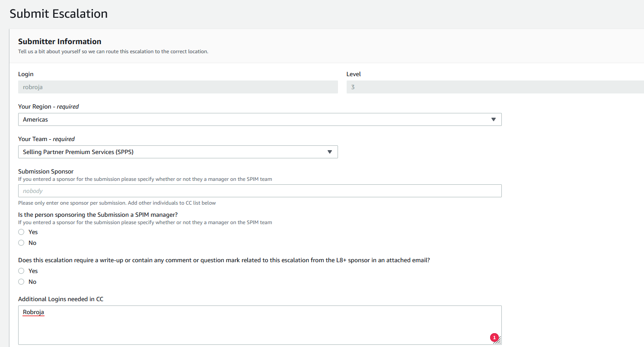The height and width of the screenshot is (347, 644).
Task: Click the red notification badge in CC box
Action: (x=494, y=337)
